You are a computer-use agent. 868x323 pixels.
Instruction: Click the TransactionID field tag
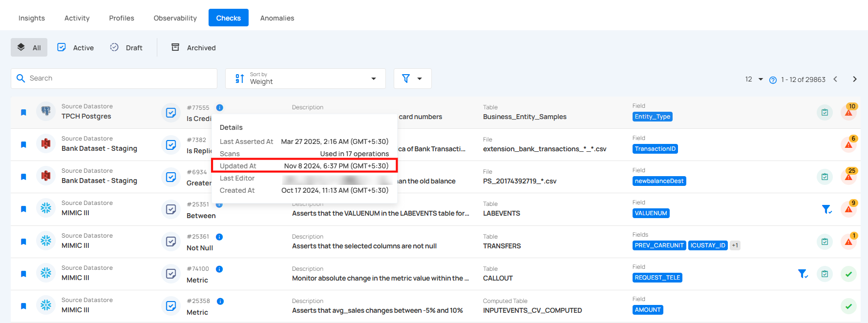[x=655, y=149]
